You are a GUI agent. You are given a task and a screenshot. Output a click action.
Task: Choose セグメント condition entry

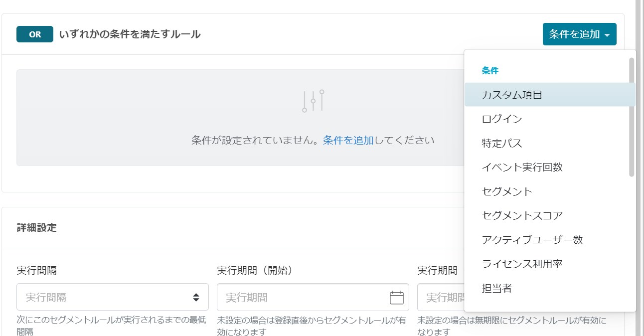coord(550,191)
